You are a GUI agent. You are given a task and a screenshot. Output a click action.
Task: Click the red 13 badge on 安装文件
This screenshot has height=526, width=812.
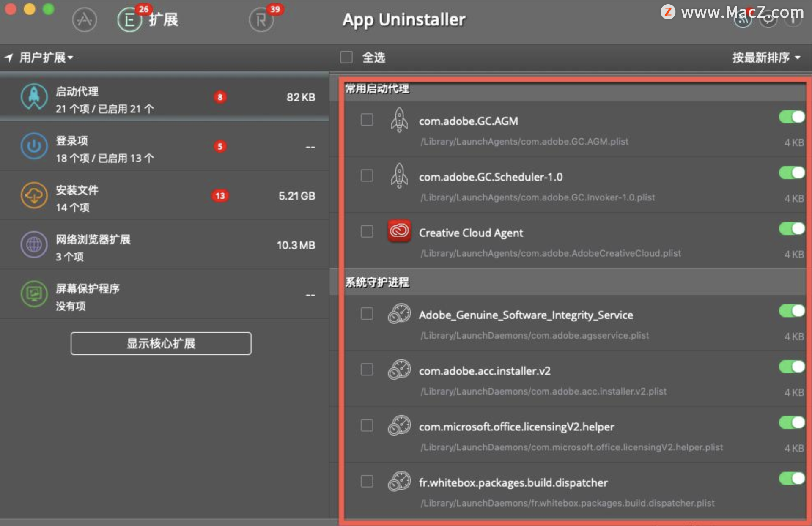click(220, 196)
